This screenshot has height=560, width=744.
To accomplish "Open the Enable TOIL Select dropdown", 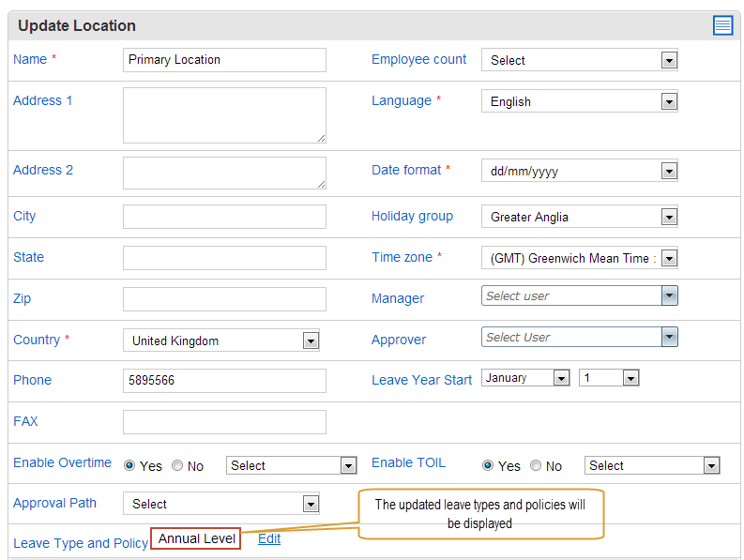I will [652, 465].
